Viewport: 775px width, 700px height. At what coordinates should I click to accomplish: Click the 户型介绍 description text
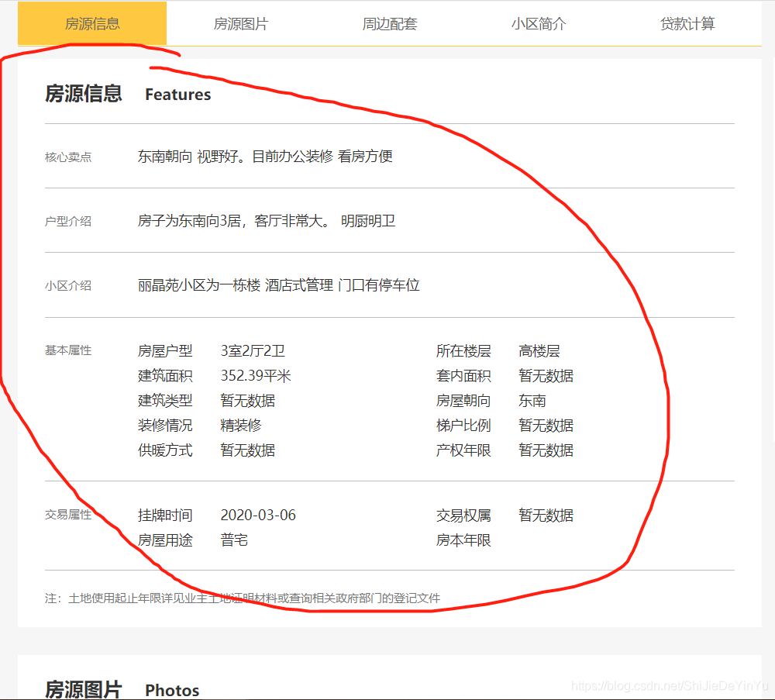267,221
